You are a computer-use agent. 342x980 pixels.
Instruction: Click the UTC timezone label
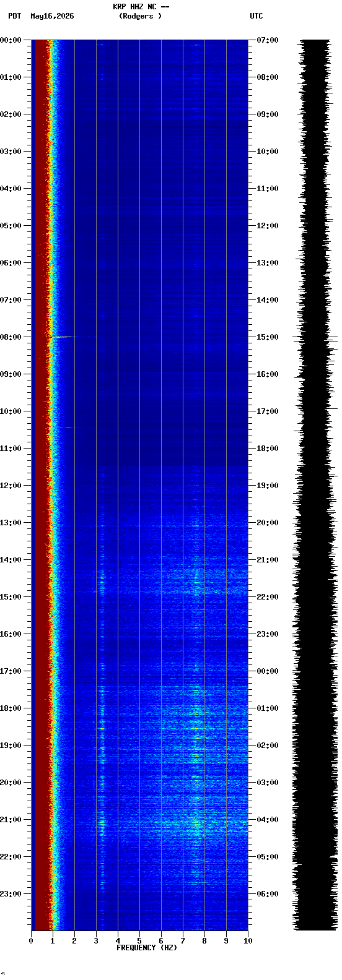(256, 16)
